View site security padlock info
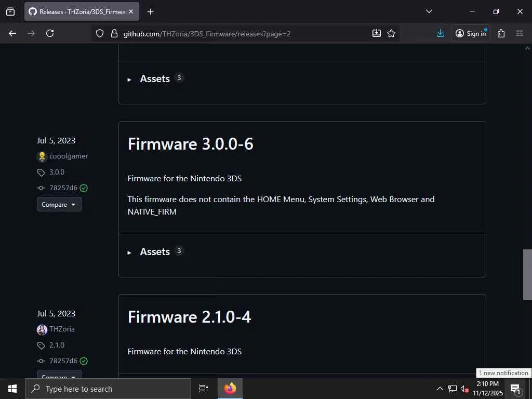The image size is (532, 399). tap(114, 33)
